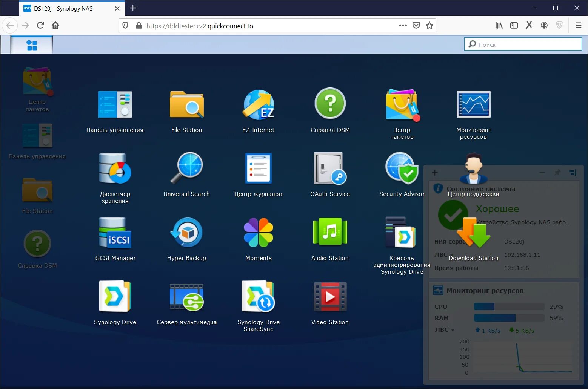Screen dimensions: 588x389
Task: Pin the widgets panel
Action: (x=557, y=173)
